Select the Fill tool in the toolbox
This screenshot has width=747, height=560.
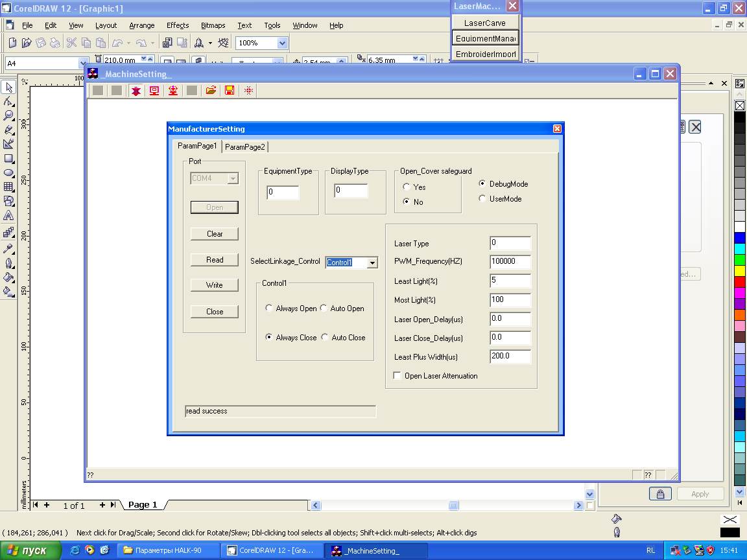[8, 277]
